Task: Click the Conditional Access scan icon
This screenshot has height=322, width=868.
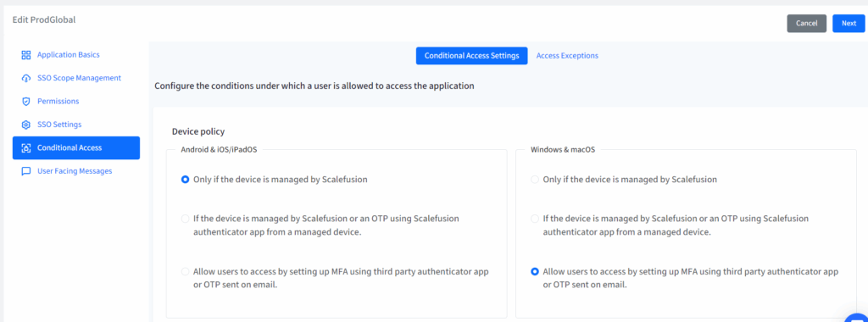Action: click(25, 147)
